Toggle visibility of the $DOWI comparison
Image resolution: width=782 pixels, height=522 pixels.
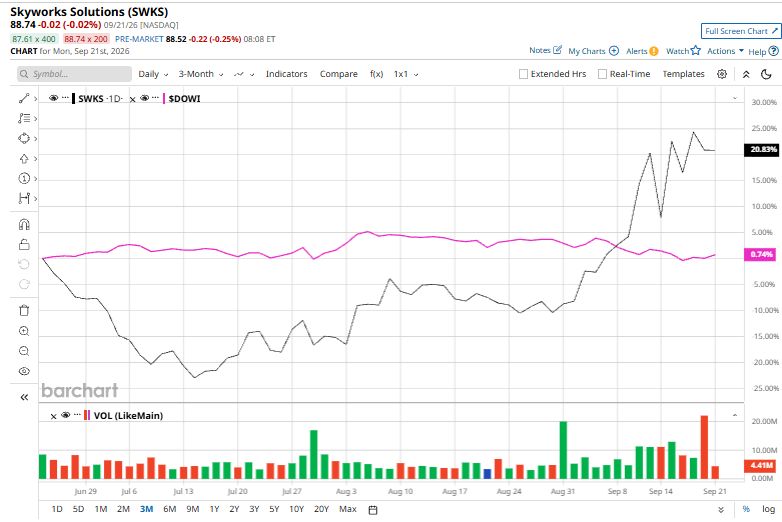[145, 98]
